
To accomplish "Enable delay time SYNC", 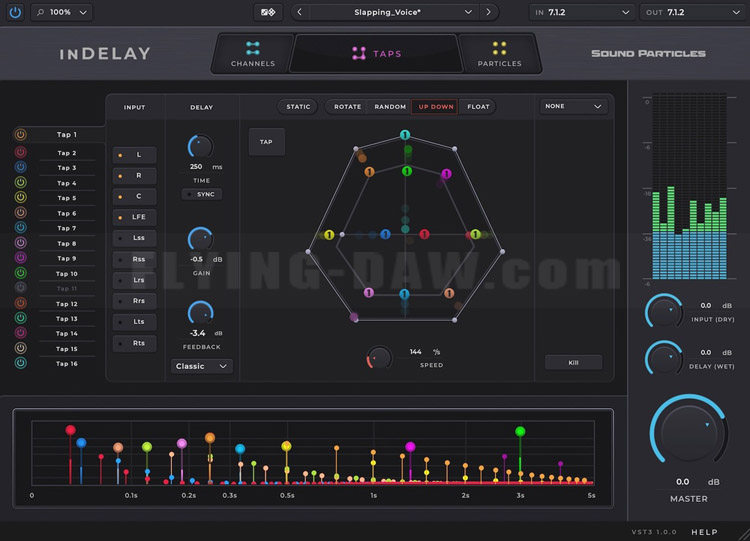I will 201,194.
